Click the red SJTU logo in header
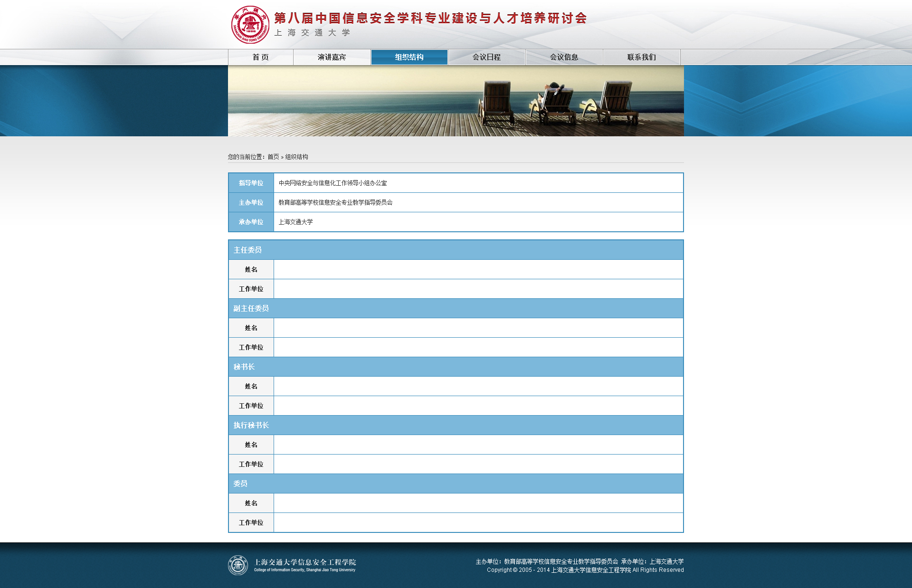The width and height of the screenshot is (912, 588). pyautogui.click(x=250, y=25)
